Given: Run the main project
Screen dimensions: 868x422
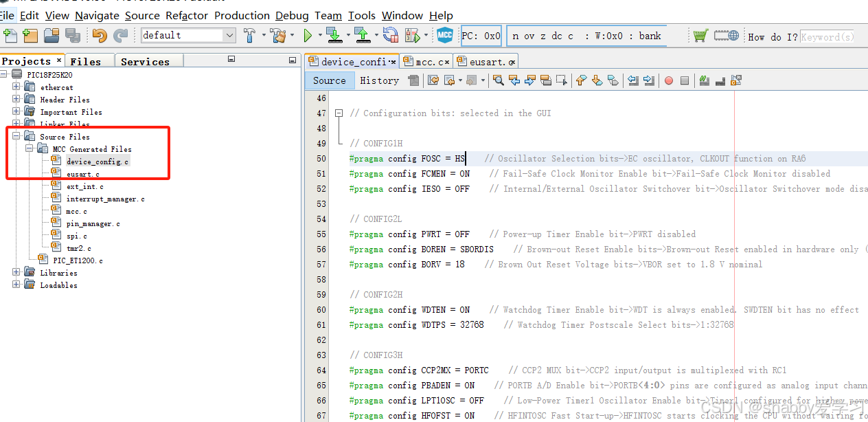Looking at the screenshot, I should coord(308,35).
